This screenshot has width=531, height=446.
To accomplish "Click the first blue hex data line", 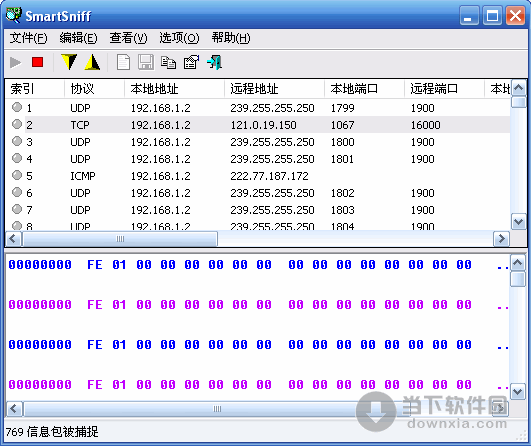I will click(x=258, y=264).
